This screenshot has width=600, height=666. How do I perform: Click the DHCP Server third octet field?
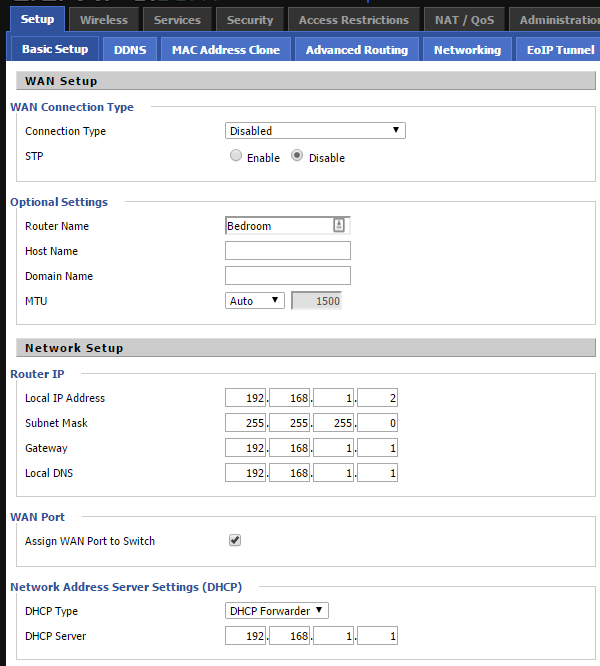333,636
